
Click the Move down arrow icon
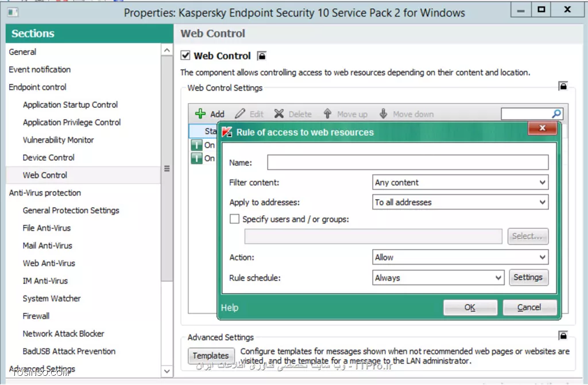383,114
